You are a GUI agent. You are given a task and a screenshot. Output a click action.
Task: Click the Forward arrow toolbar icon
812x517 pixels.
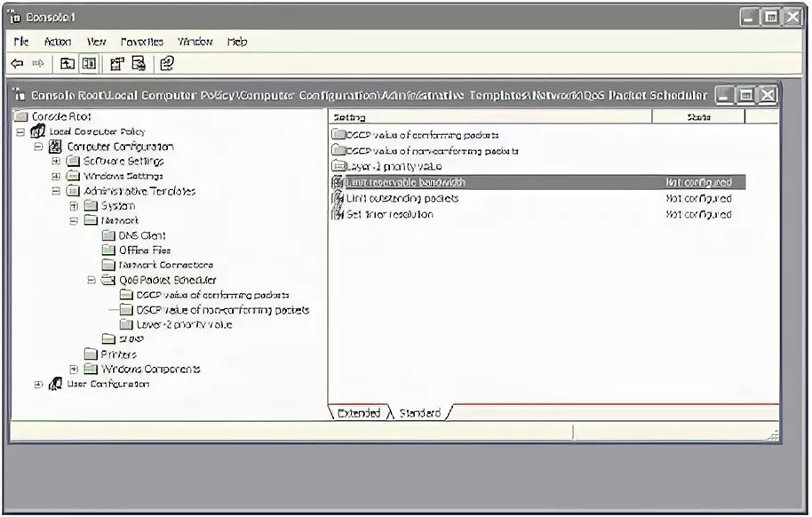coord(38,63)
